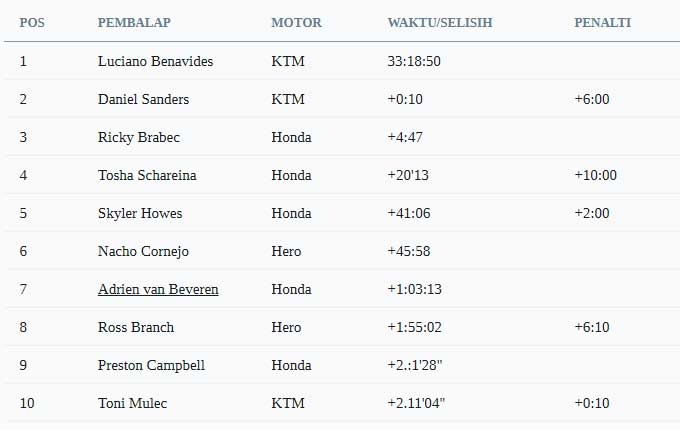Viewport: 680px width, 434px height.
Task: Click the winning time 33:18:50
Action: point(414,61)
